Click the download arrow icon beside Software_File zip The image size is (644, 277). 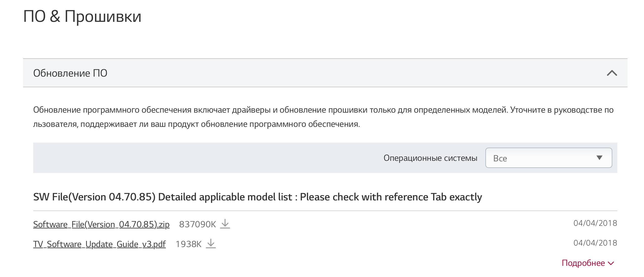pyautogui.click(x=225, y=224)
